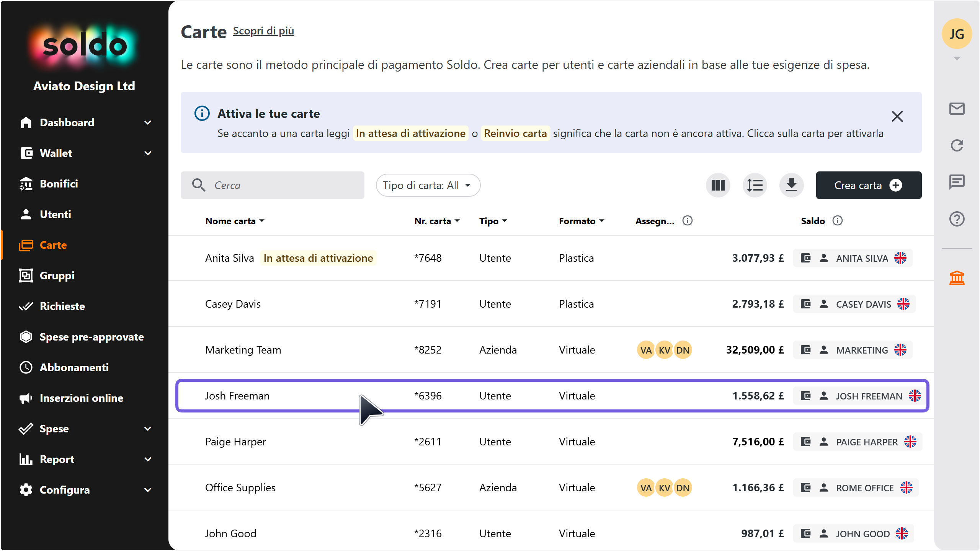Open Spese pre-approvate in sidebar
The width and height of the screenshot is (980, 551).
[92, 337]
